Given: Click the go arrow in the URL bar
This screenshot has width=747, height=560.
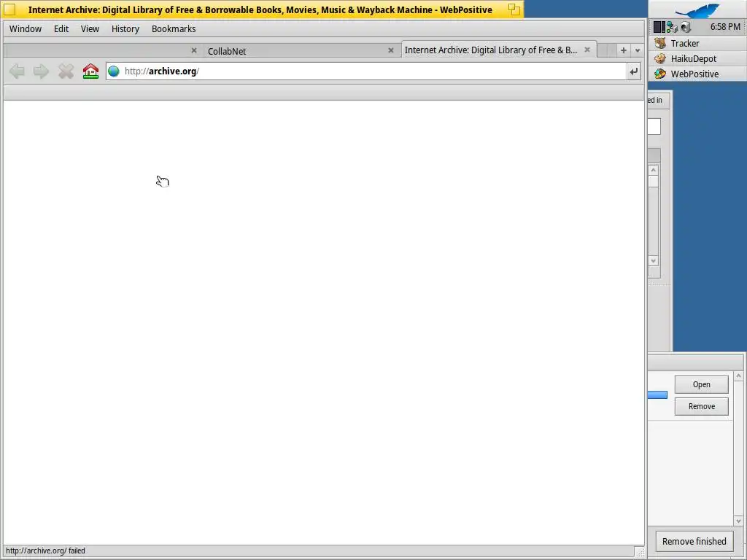Looking at the screenshot, I should point(633,71).
